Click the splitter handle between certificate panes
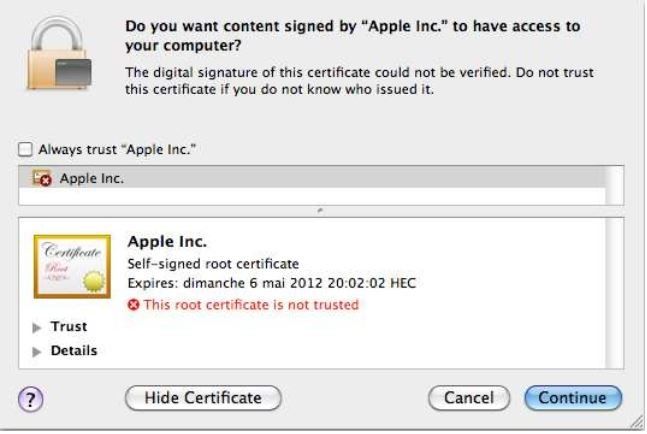The height and width of the screenshot is (434, 647). pos(319,212)
